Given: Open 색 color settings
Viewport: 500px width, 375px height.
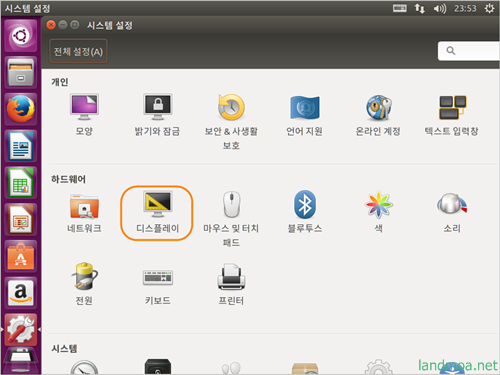Looking at the screenshot, I should coord(378,212).
